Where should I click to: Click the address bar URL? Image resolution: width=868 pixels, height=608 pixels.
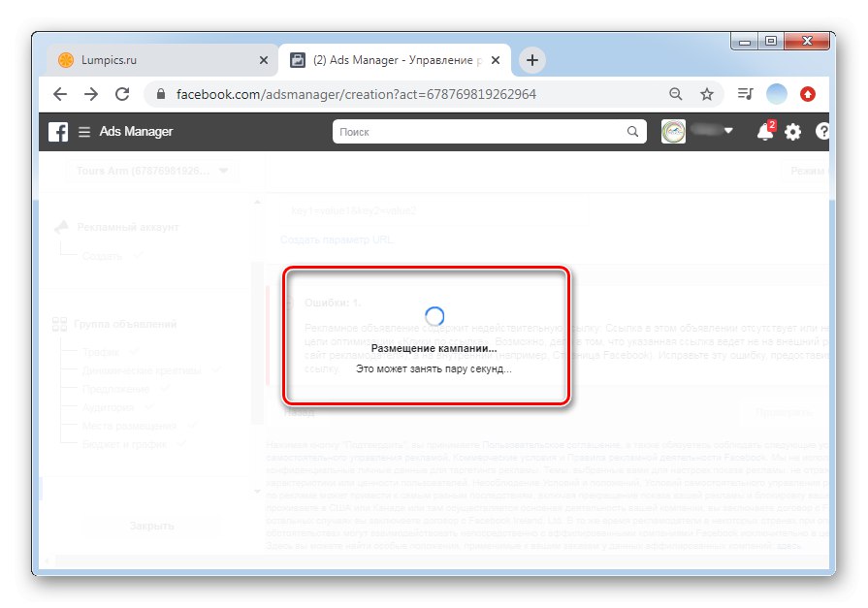(356, 94)
